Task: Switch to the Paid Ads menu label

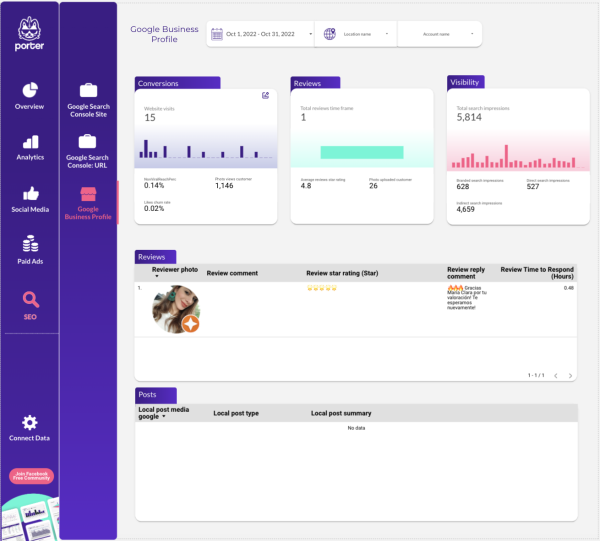Action: coord(30,261)
